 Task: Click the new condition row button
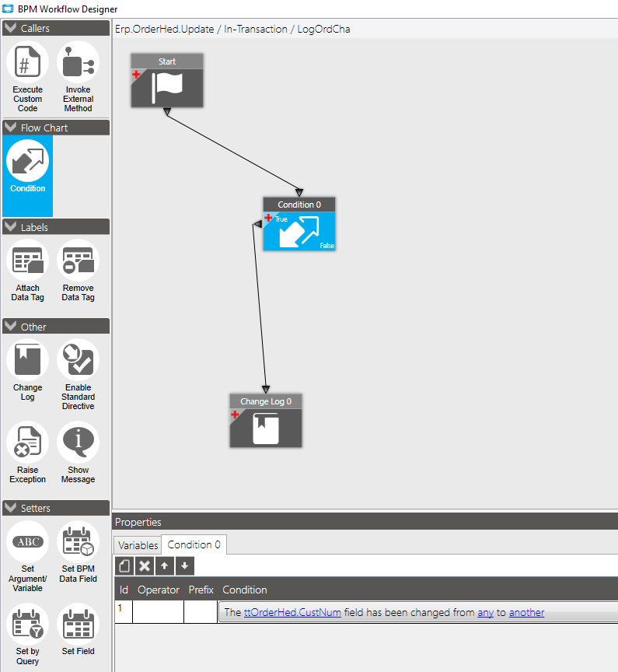pos(124,566)
